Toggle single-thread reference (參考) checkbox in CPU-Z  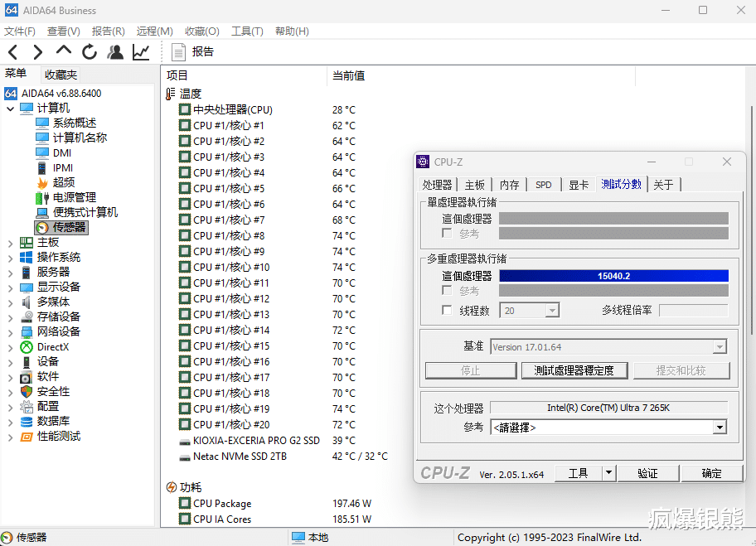pos(447,234)
